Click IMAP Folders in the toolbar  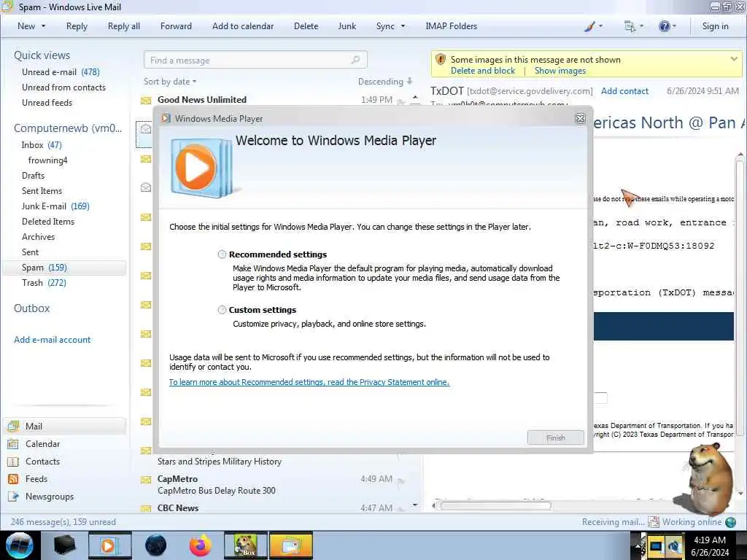tap(451, 26)
